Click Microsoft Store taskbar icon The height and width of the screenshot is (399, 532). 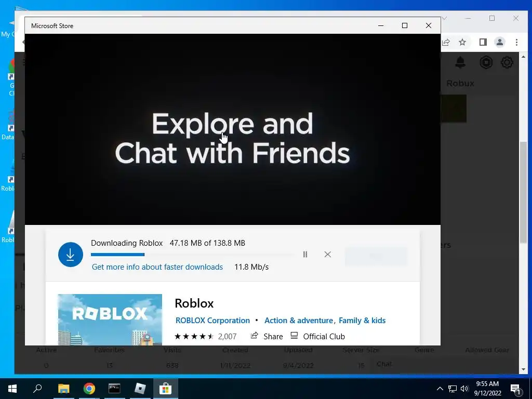click(x=165, y=389)
